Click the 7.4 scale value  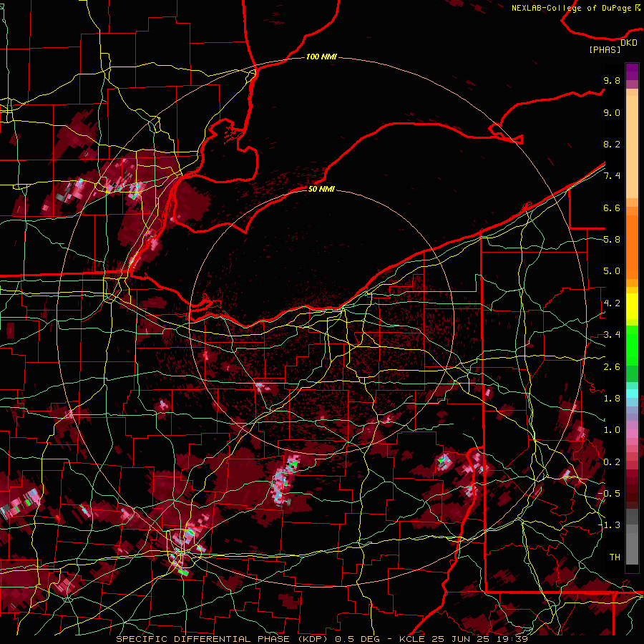click(x=612, y=176)
